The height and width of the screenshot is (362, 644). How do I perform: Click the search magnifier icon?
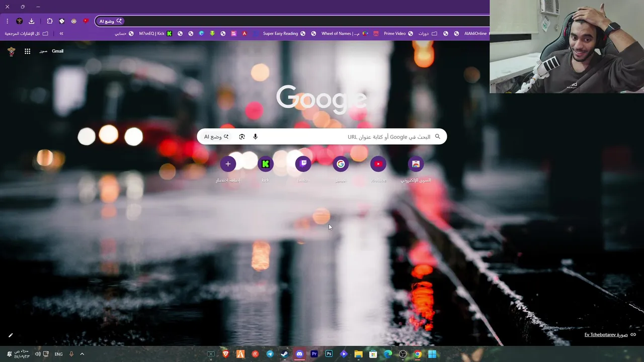click(x=437, y=136)
